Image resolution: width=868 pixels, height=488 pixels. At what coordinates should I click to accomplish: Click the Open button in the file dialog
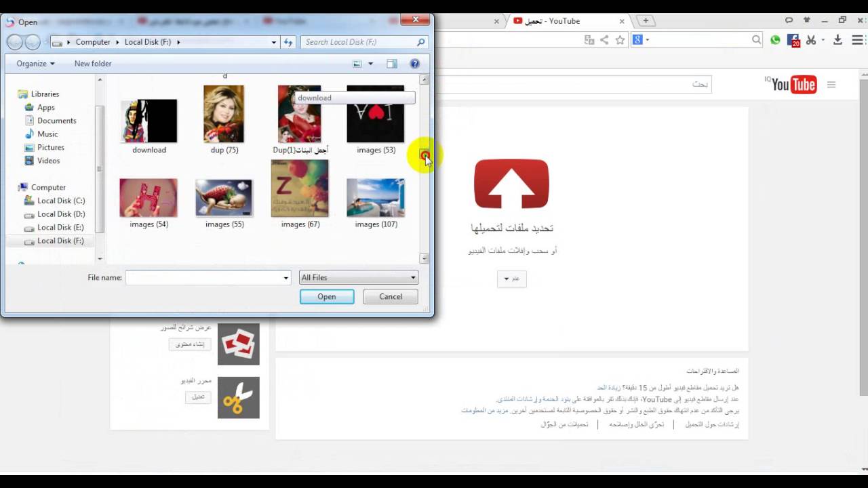coord(327,296)
